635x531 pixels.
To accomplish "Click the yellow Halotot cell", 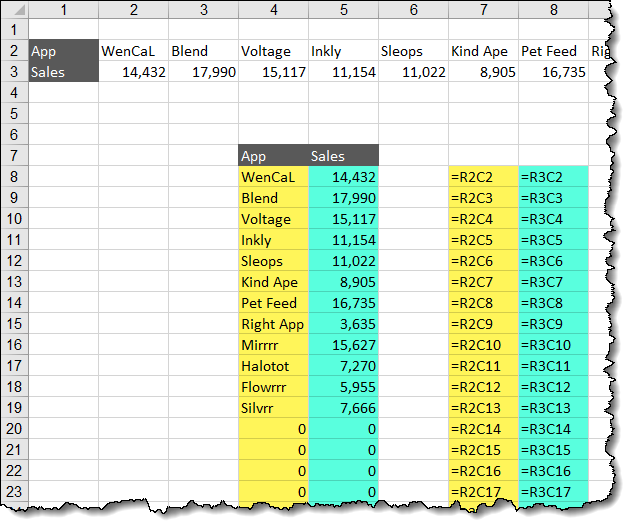I will coord(273,366).
